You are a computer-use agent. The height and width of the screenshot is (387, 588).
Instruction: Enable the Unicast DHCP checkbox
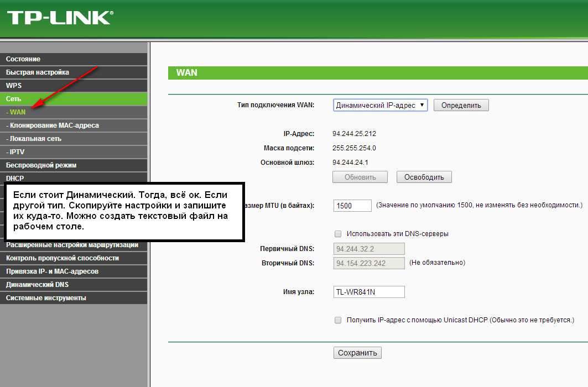coord(338,320)
